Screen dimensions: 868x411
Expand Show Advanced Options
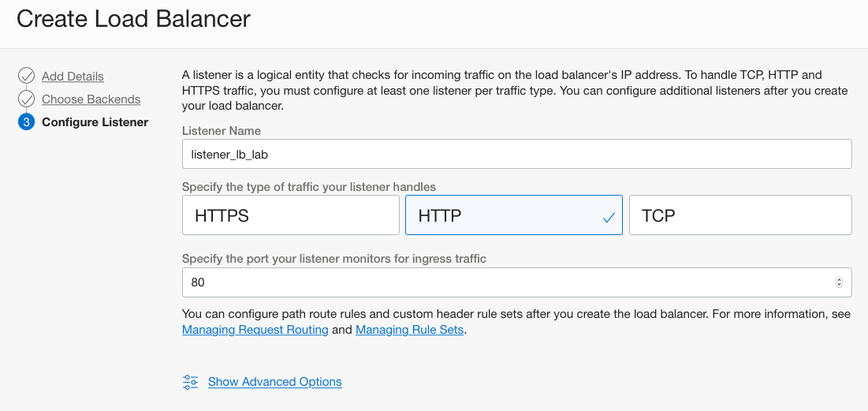[274, 382]
